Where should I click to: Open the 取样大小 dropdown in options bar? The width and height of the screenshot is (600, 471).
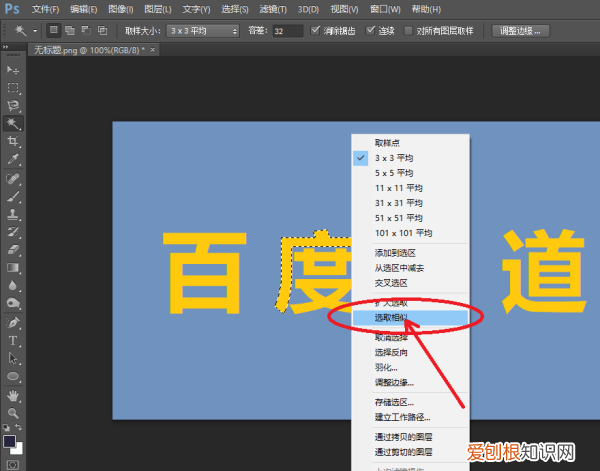pyautogui.click(x=203, y=31)
